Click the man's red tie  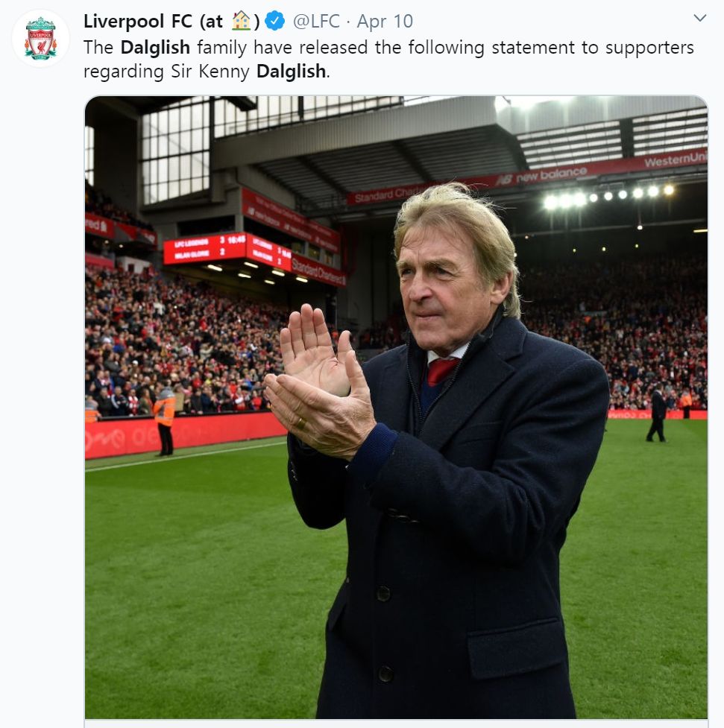tap(441, 370)
